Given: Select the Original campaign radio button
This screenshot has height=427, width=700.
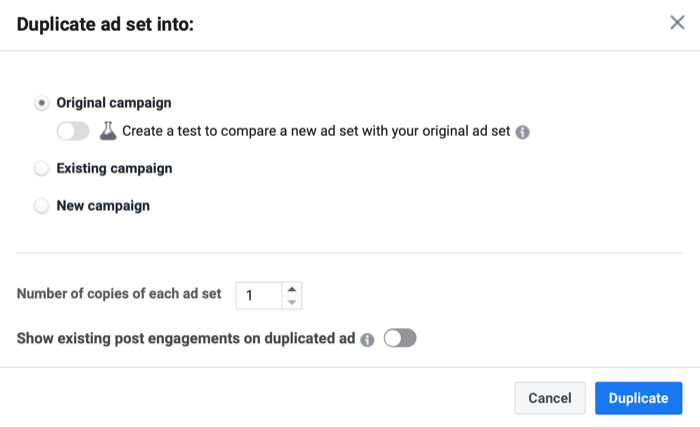Looking at the screenshot, I should (x=42, y=103).
